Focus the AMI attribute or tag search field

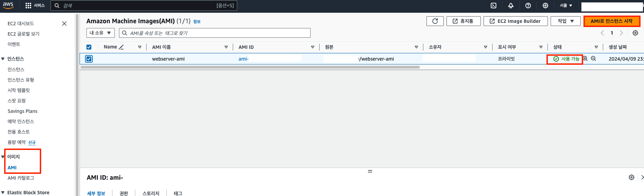click(x=215, y=33)
